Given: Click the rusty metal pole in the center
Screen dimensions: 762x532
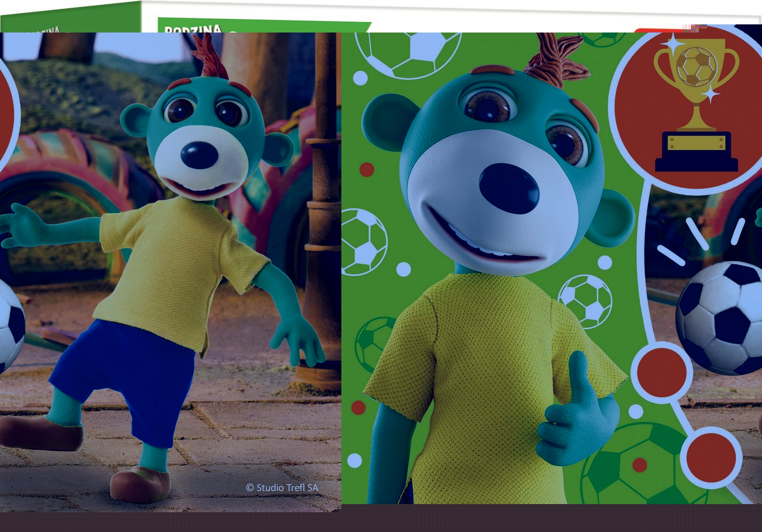Looking at the screenshot, I should [x=324, y=203].
